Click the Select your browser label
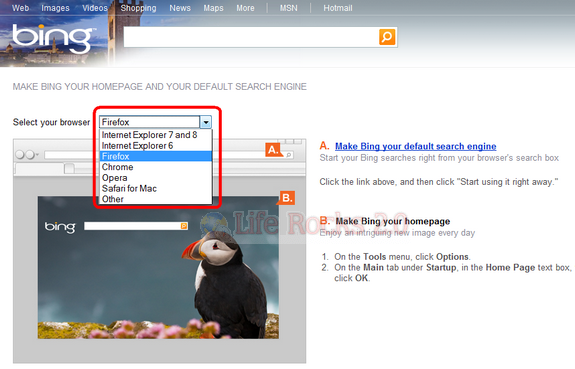 click(x=51, y=122)
